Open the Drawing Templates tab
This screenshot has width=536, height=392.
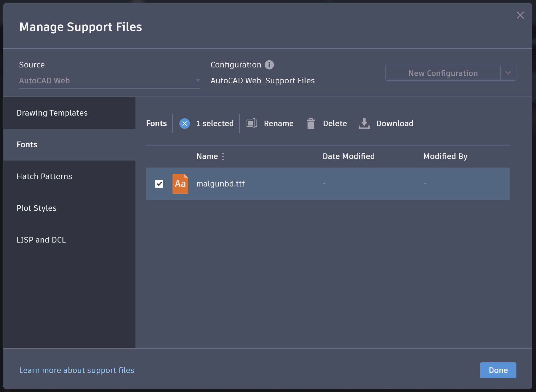click(52, 113)
